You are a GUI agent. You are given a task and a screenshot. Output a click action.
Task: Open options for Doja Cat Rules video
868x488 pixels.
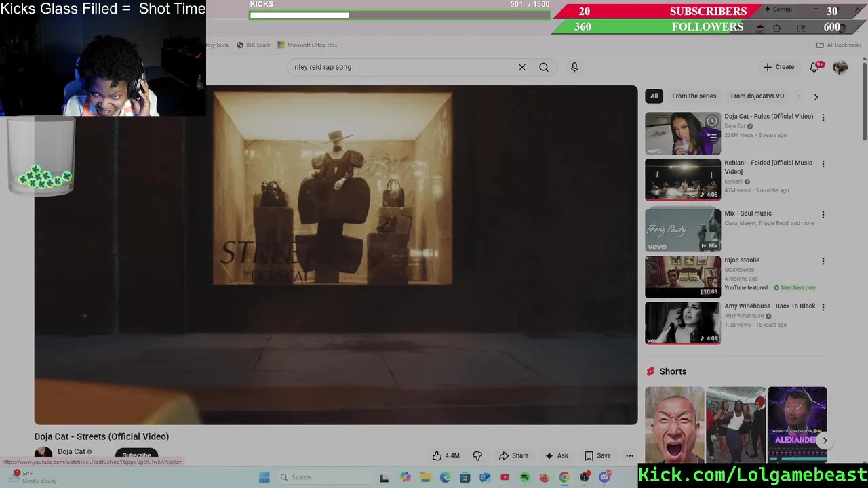tap(823, 117)
